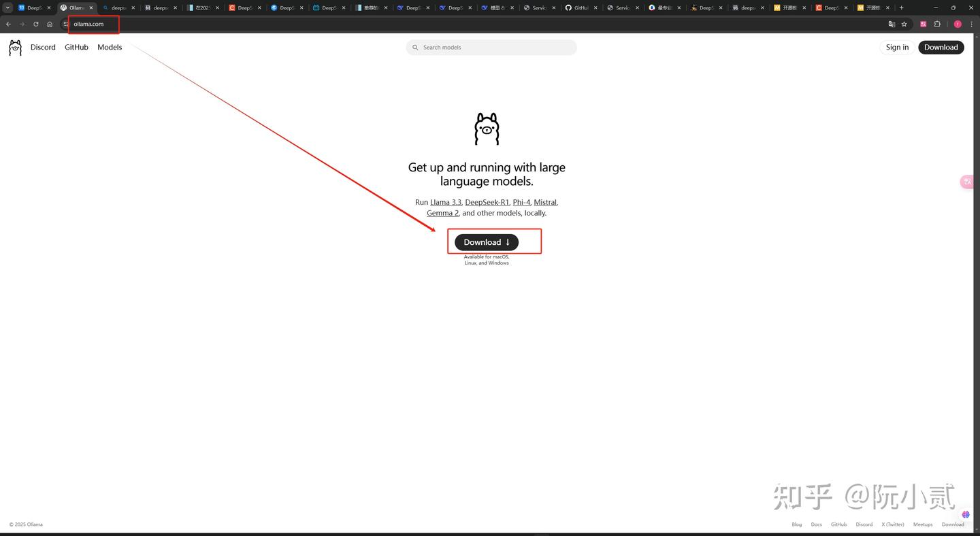
Task: Open the footer X (Twitter) link
Action: click(x=893, y=524)
